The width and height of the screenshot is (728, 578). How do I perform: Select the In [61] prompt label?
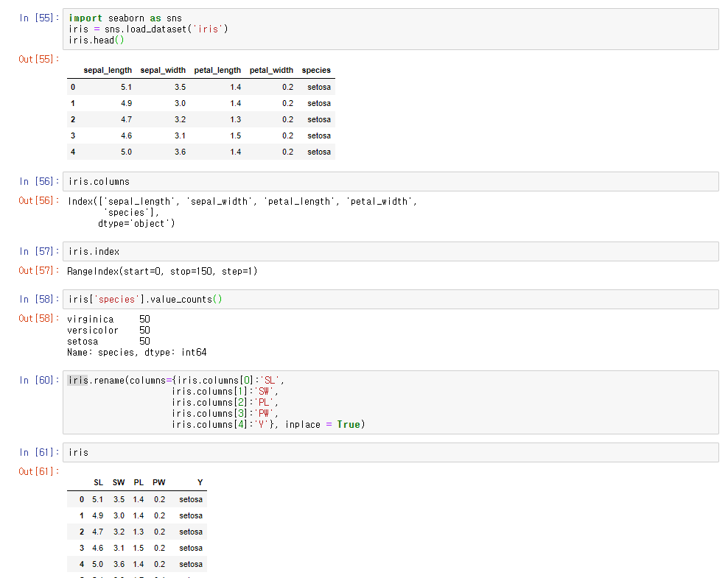click(x=39, y=452)
